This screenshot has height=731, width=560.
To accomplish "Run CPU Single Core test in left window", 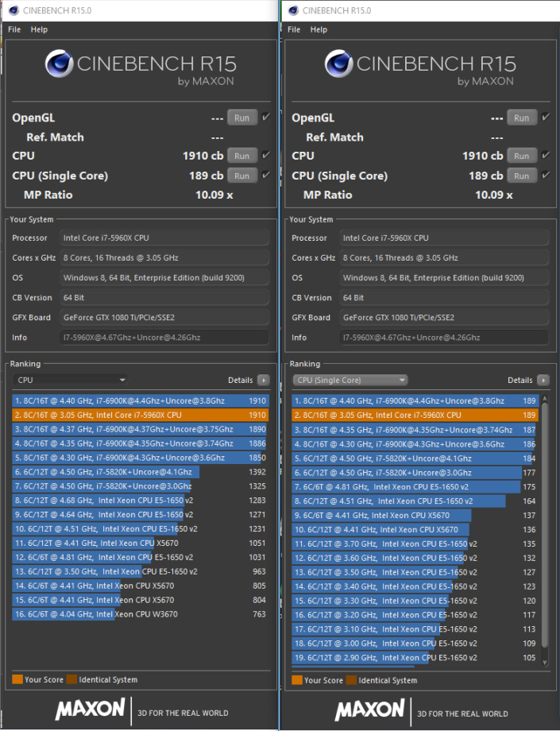I will (241, 176).
